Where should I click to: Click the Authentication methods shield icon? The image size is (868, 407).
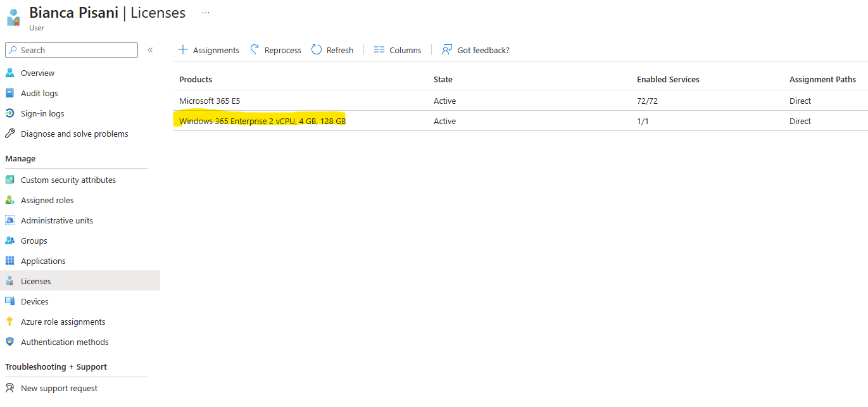[x=9, y=342]
